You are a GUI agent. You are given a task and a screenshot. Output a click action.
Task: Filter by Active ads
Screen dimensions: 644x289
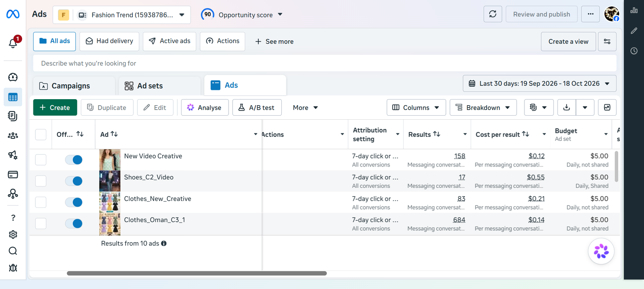point(169,42)
